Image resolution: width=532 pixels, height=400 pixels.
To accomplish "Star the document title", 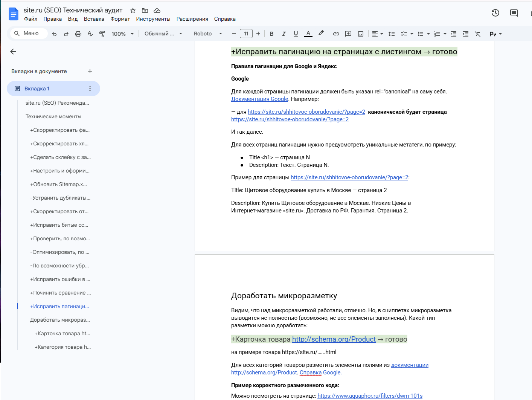I will [x=133, y=11].
